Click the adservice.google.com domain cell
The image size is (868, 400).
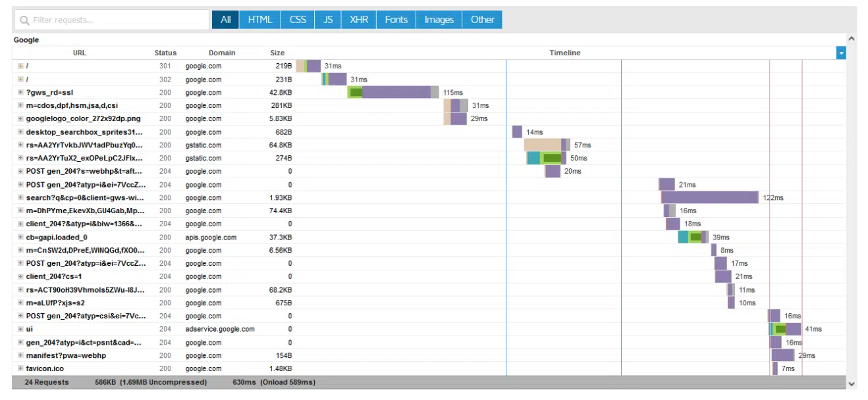(x=220, y=330)
